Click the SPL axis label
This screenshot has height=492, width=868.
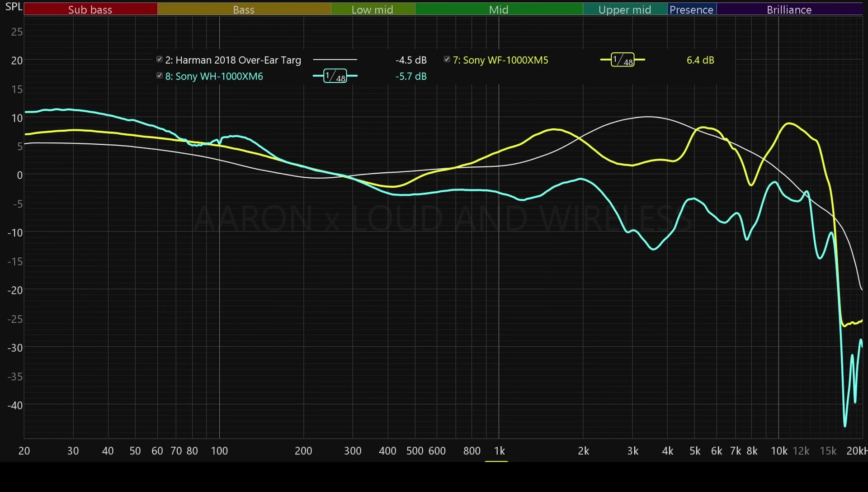(14, 7)
